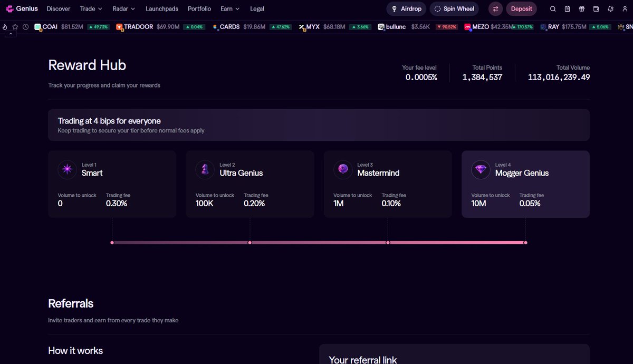Expand the Trade dropdown menu
The image size is (633, 364).
91,9
